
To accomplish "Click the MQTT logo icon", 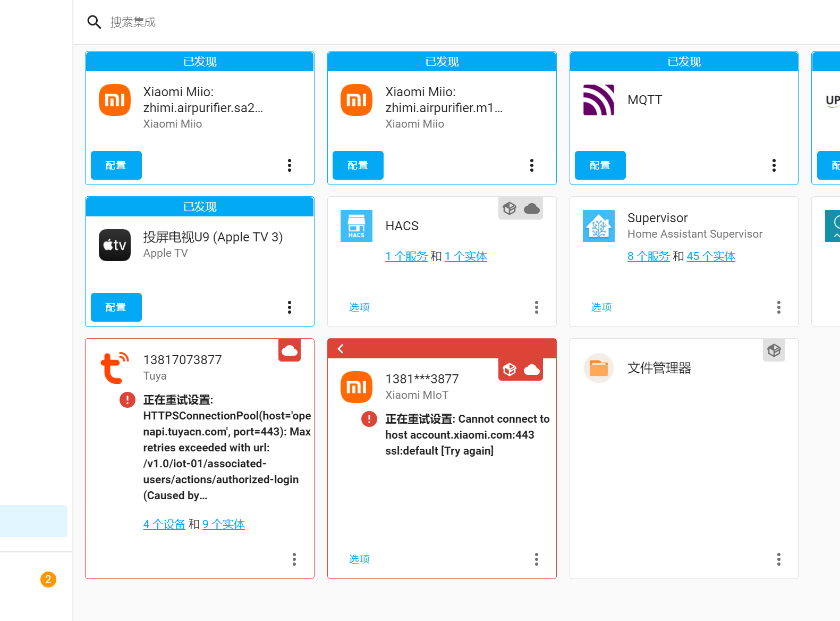I will point(599,100).
